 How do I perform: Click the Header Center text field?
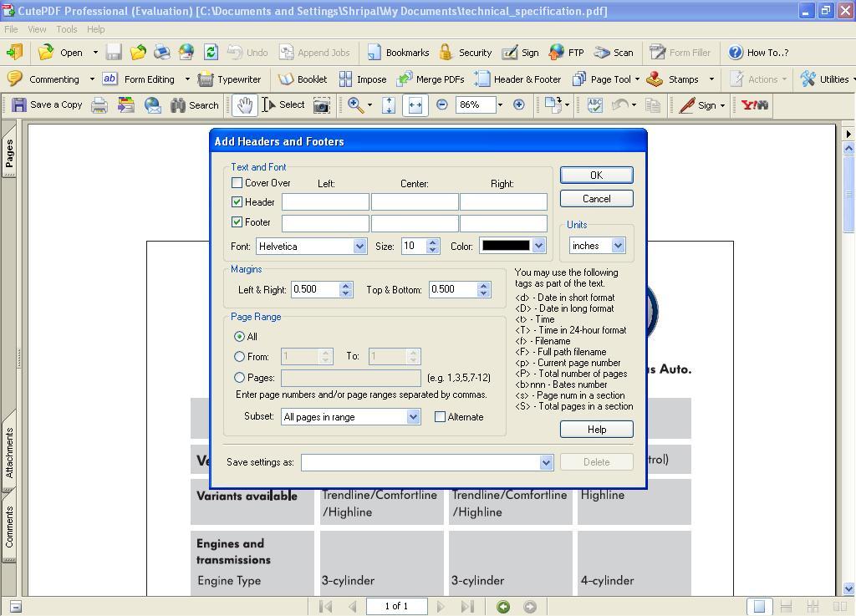[415, 202]
